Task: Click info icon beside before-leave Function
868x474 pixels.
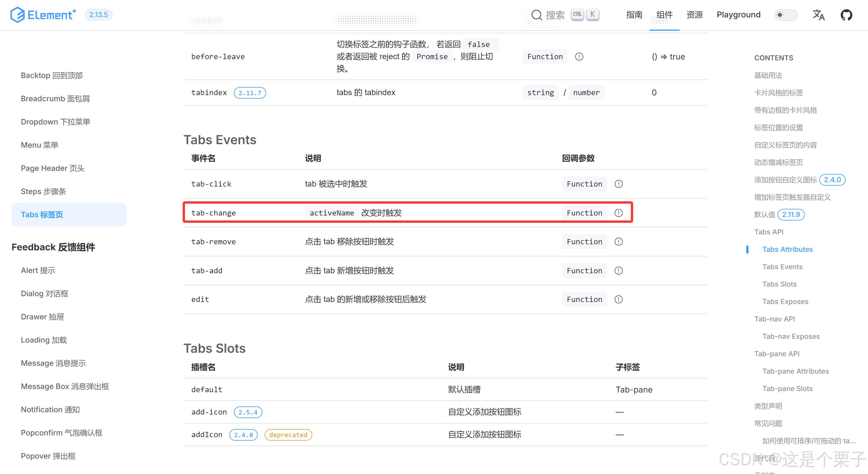Action: tap(579, 57)
